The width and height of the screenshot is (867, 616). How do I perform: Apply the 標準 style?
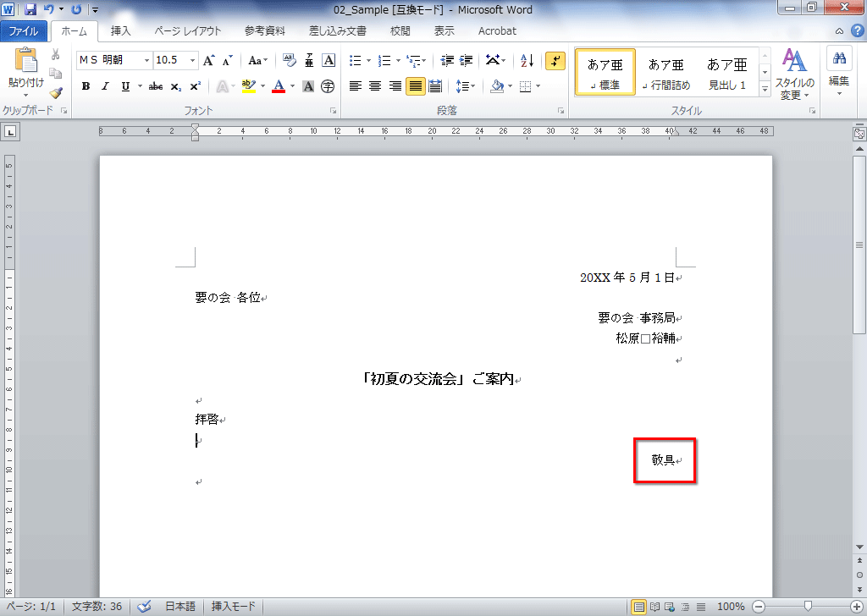(x=605, y=73)
